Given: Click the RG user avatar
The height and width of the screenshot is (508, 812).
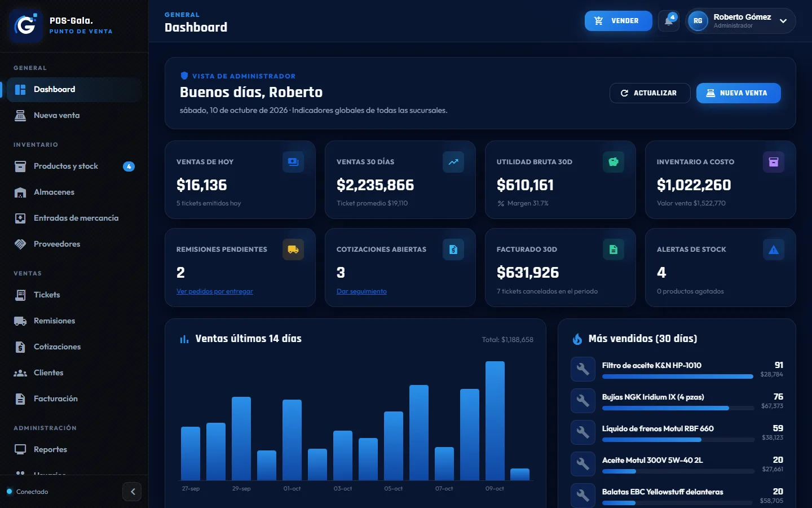Looking at the screenshot, I should (x=698, y=21).
